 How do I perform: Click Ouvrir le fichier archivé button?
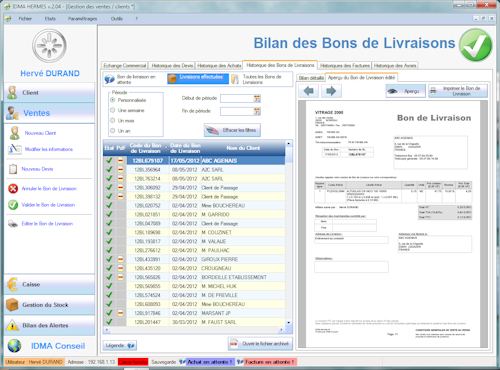[260, 344]
